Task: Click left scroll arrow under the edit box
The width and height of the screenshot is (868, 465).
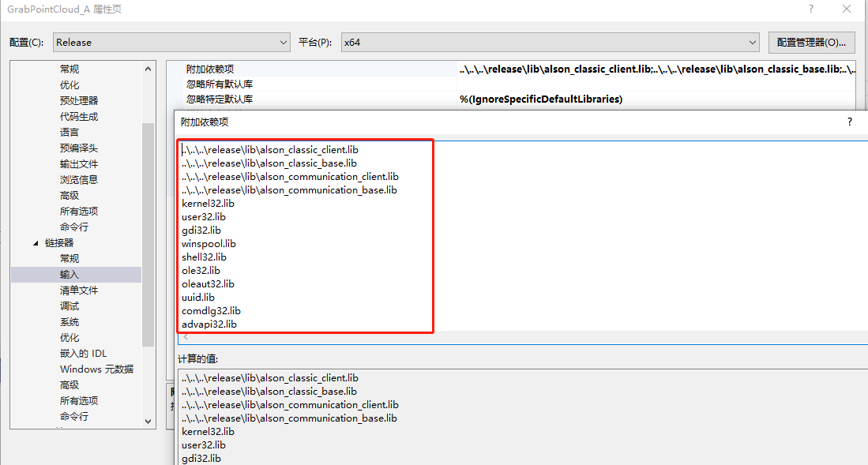Action: 186,337
